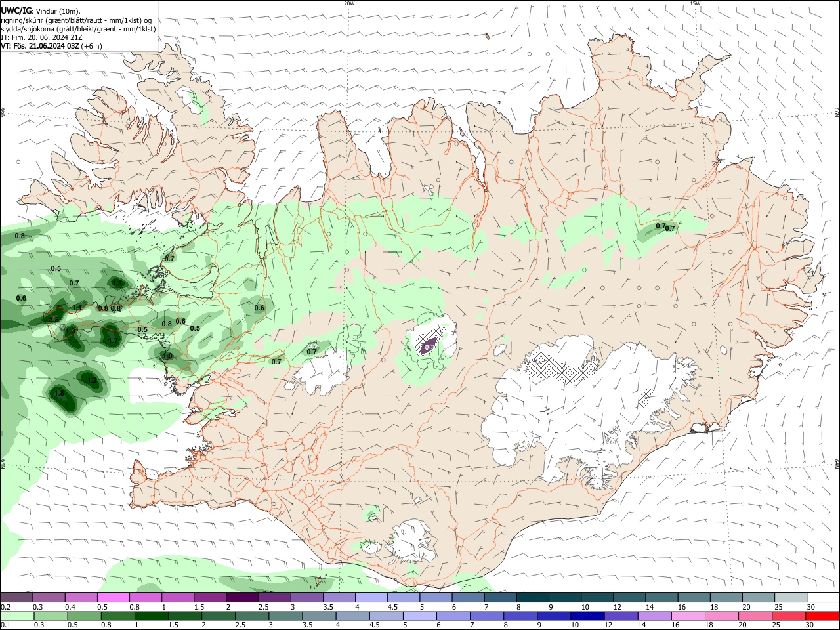The image size is (840, 630).
Task: Click the 0.2 label on the snow scale
Action: (x=5, y=607)
